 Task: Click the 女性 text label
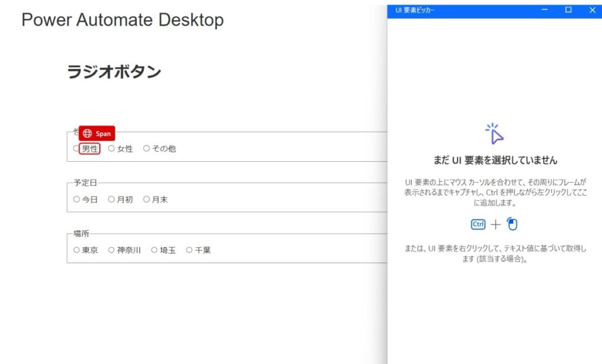tap(125, 149)
